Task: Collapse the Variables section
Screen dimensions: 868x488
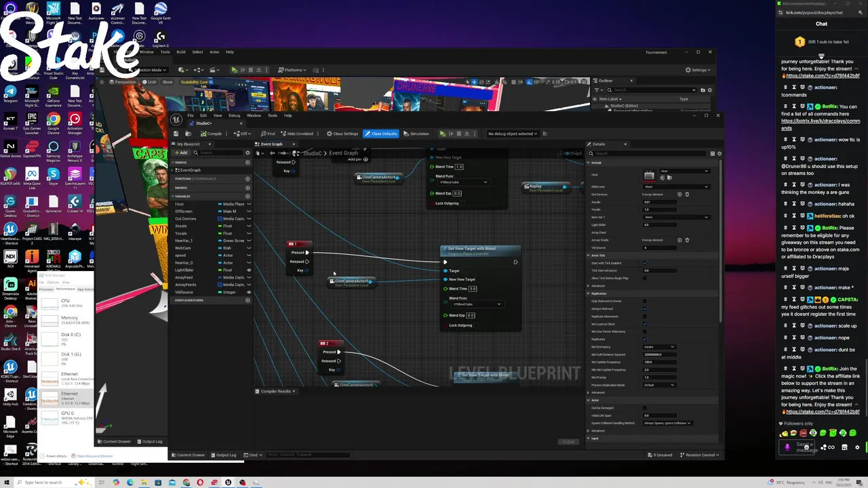Action: point(174,197)
